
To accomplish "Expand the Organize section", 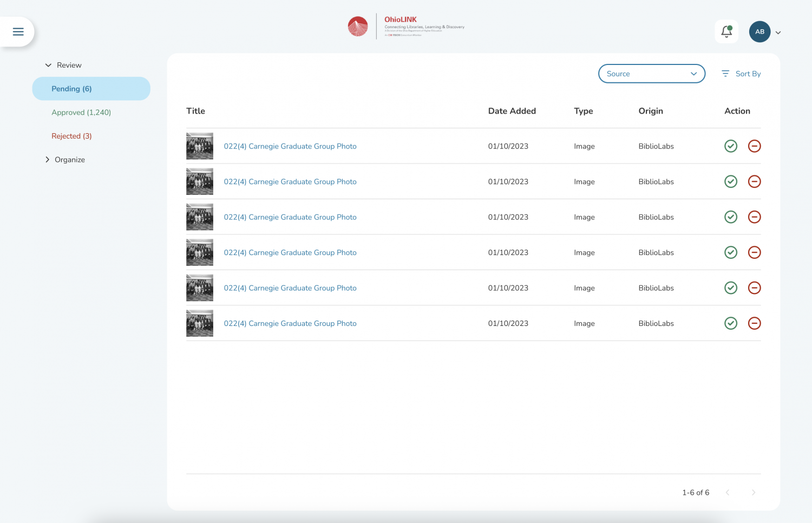I will (48, 160).
